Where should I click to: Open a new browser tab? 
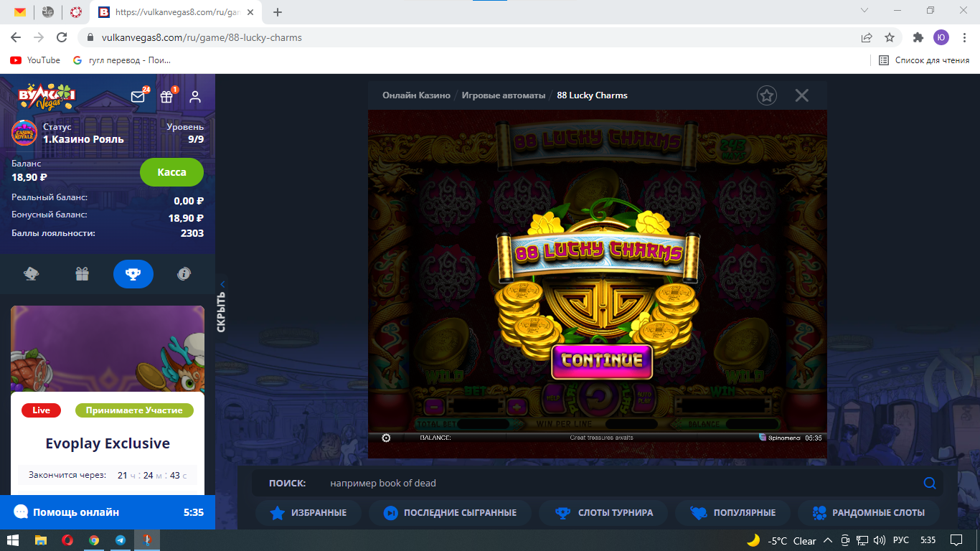278,12
